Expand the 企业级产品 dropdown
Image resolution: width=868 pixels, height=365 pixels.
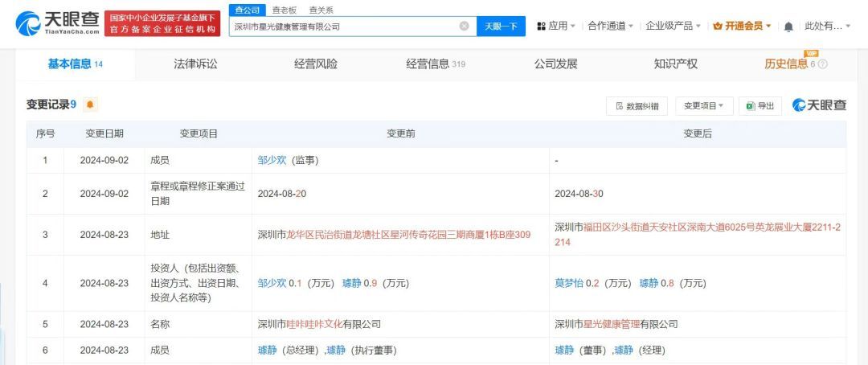tap(673, 26)
